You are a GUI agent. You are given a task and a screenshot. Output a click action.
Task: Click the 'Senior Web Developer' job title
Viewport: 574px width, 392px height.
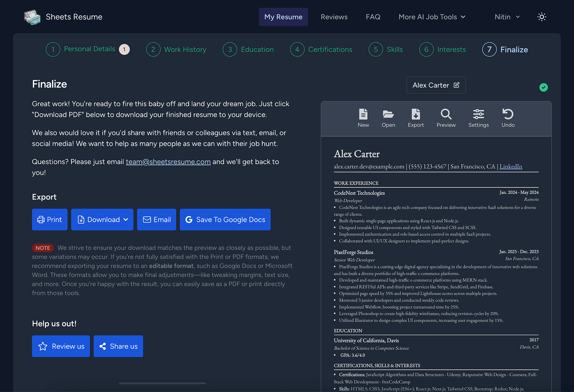354,260
